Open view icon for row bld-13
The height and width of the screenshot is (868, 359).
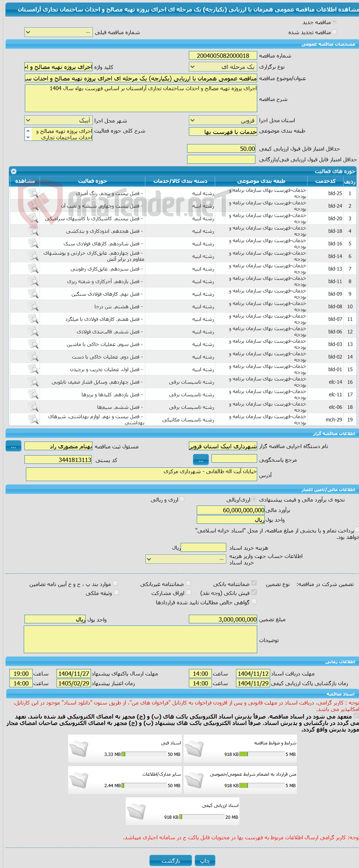pos(33,269)
